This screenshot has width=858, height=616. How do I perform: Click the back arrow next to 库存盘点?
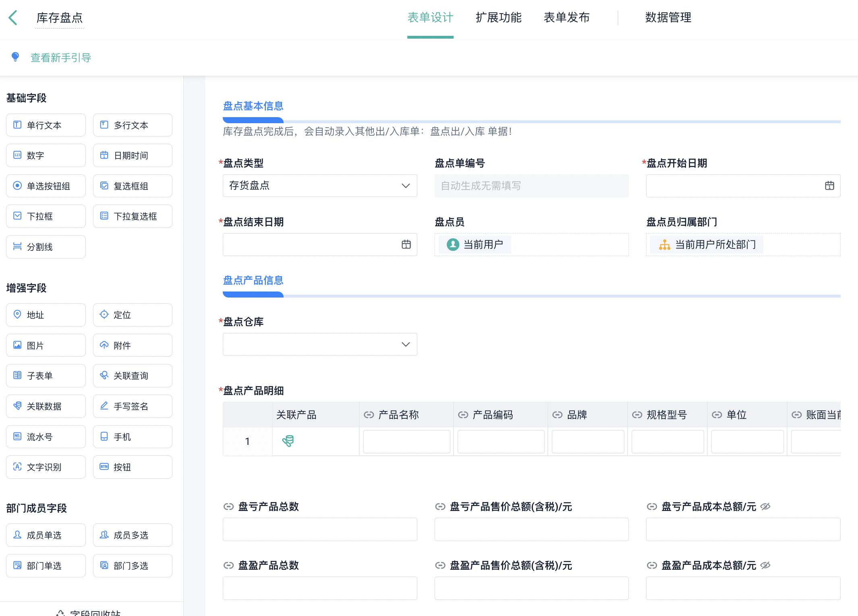coord(13,18)
